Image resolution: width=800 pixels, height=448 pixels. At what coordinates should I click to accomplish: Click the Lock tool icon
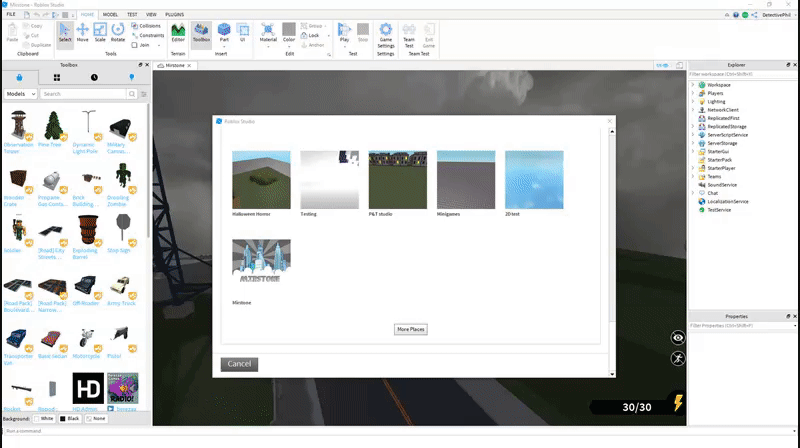click(304, 35)
